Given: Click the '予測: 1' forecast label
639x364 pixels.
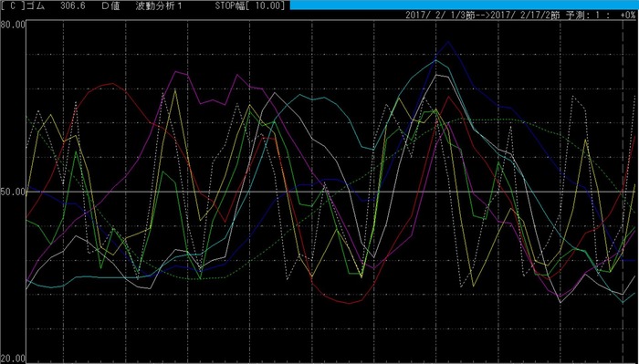Looking at the screenshot, I should pyautogui.click(x=582, y=16).
